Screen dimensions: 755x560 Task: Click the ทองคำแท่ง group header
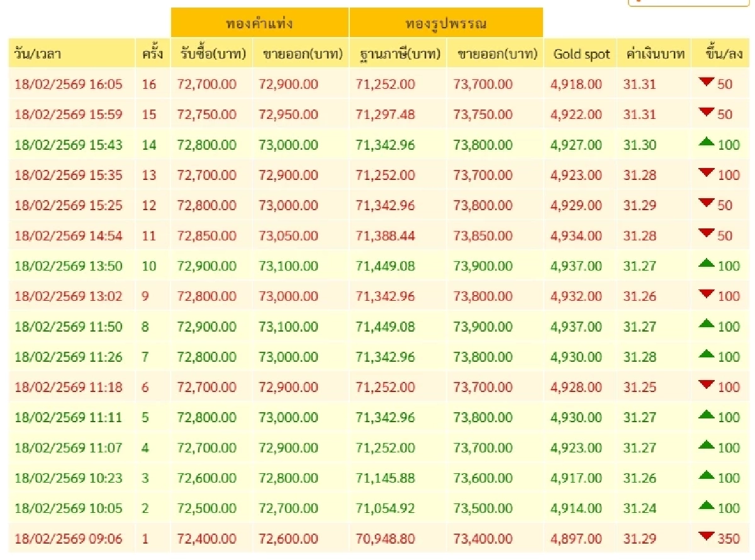tap(259, 23)
